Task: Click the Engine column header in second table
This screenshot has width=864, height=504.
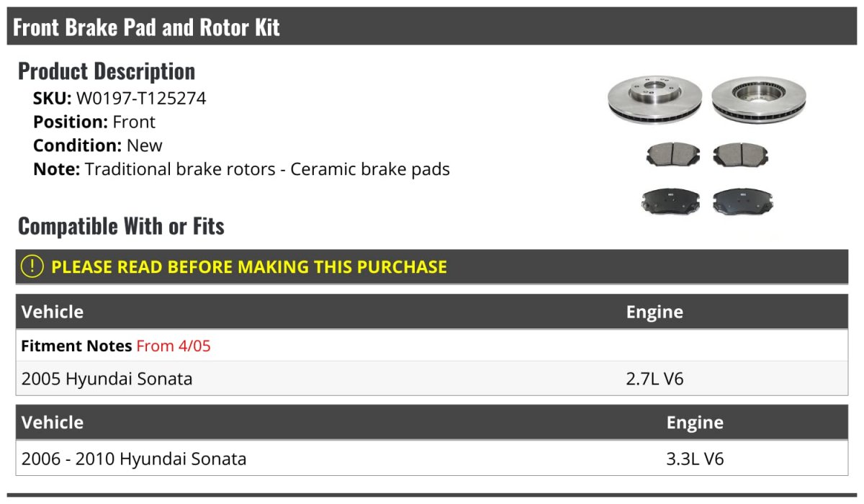Action: [695, 423]
